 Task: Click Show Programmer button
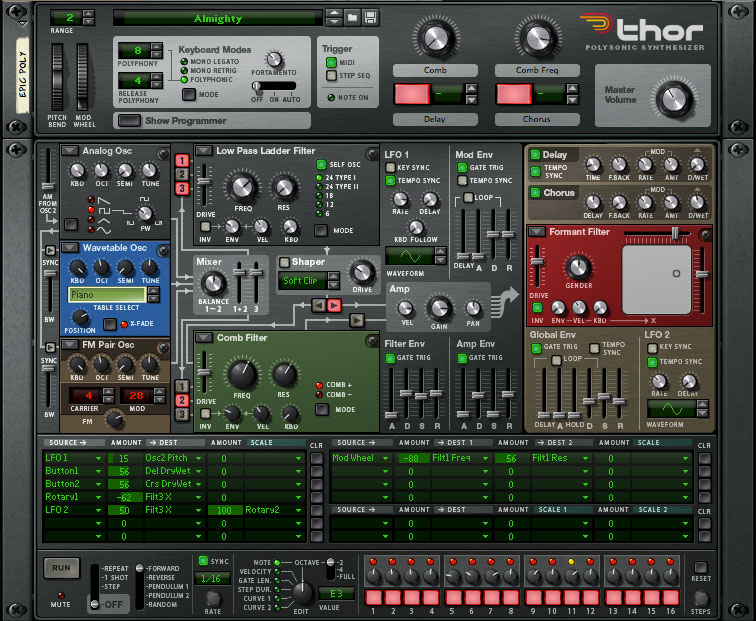coord(130,121)
